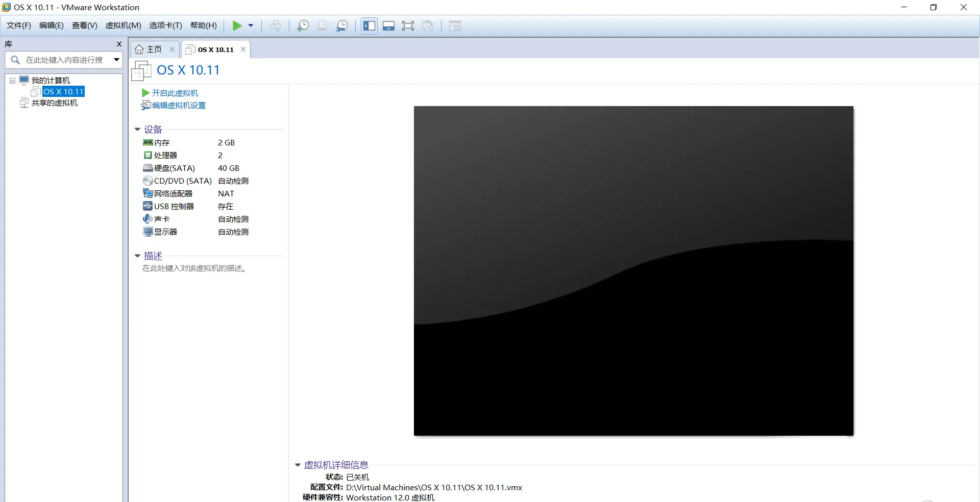The image size is (980, 502).
Task: Switch to the OS X 10.11 tab
Action: click(215, 49)
